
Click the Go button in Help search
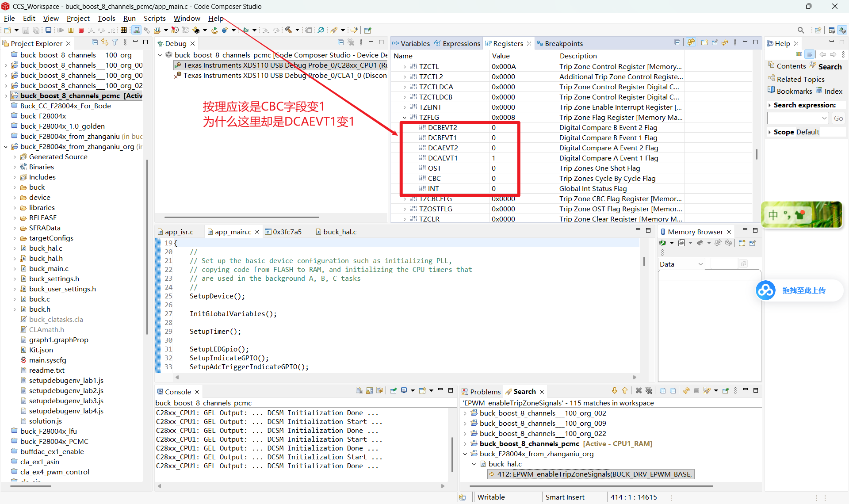pyautogui.click(x=838, y=118)
